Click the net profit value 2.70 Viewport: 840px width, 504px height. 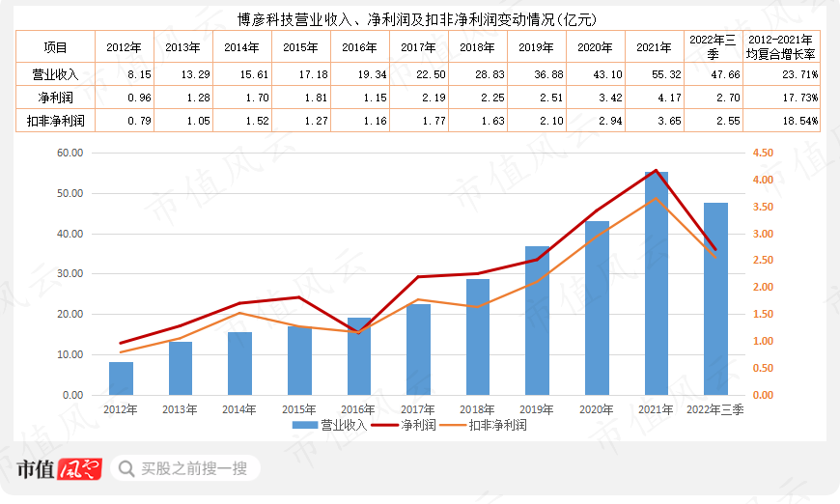729,98
